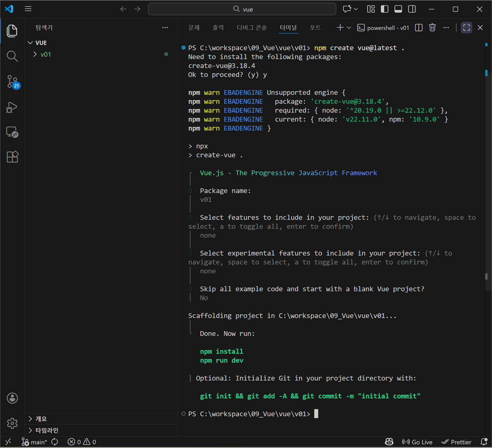
Task: Switch to the 디버그 콘솔 tab
Action: click(252, 28)
